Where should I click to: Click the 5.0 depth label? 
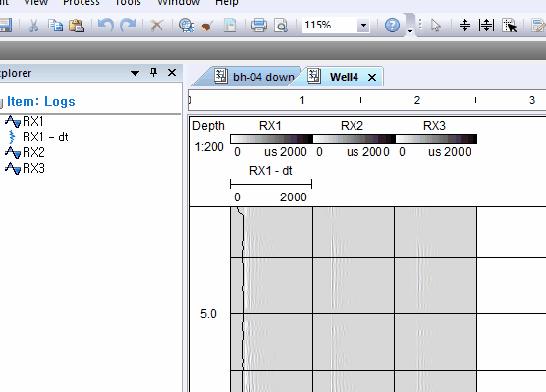point(208,314)
